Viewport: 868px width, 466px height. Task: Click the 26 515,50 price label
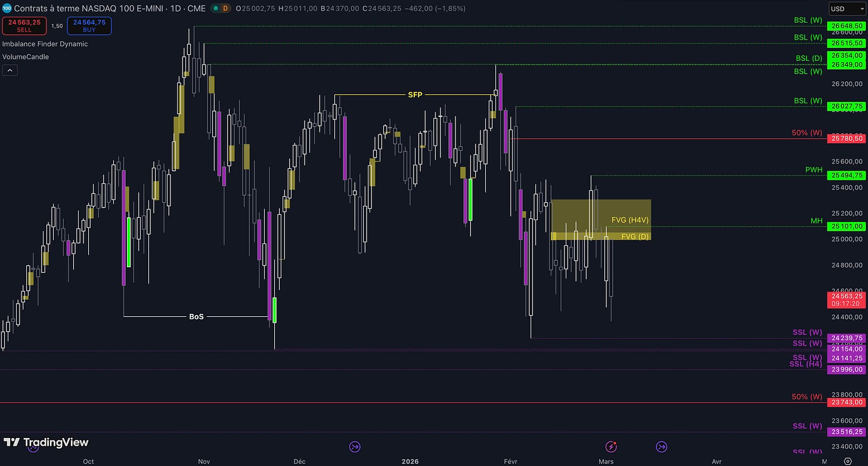tap(847, 44)
